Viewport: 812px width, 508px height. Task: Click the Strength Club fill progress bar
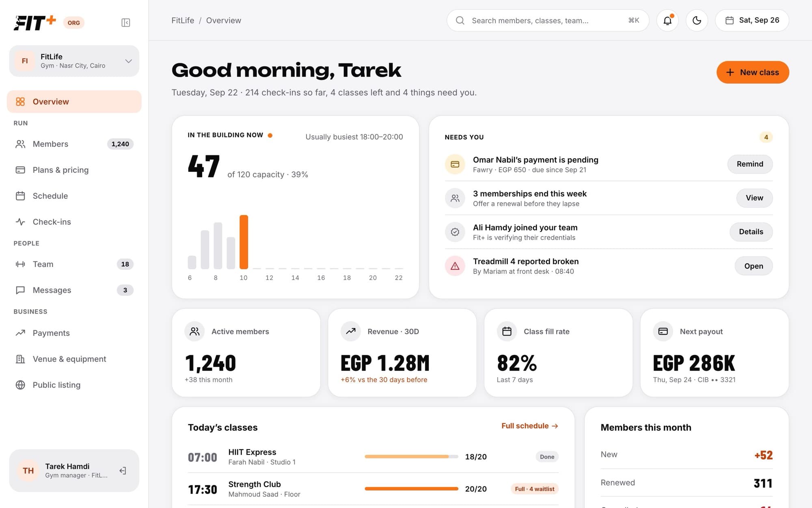tap(411, 489)
